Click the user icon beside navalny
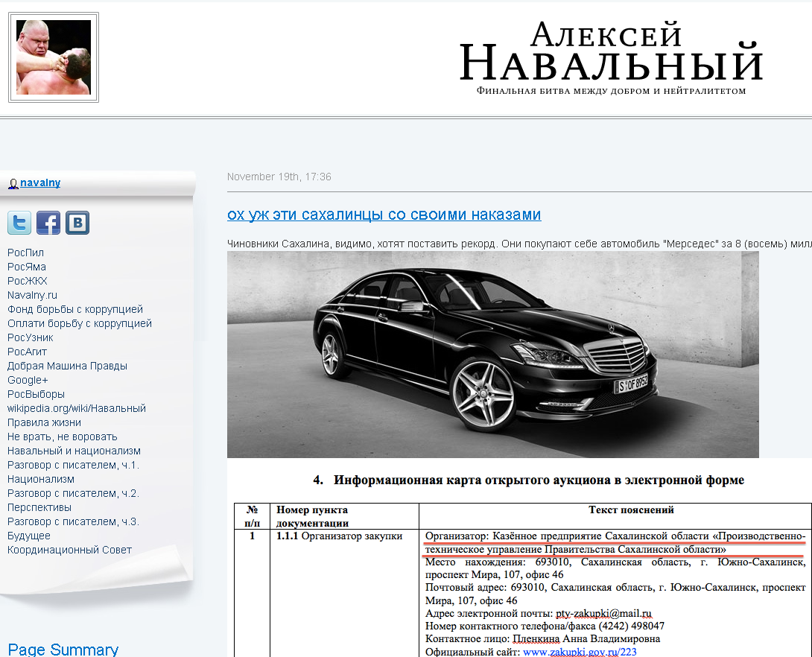The height and width of the screenshot is (657, 812). point(13,183)
